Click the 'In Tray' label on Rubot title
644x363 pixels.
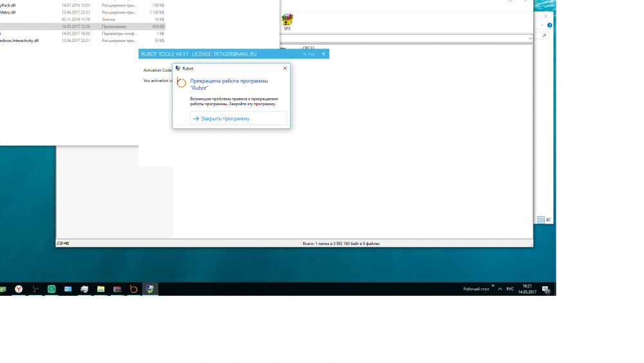(308, 54)
